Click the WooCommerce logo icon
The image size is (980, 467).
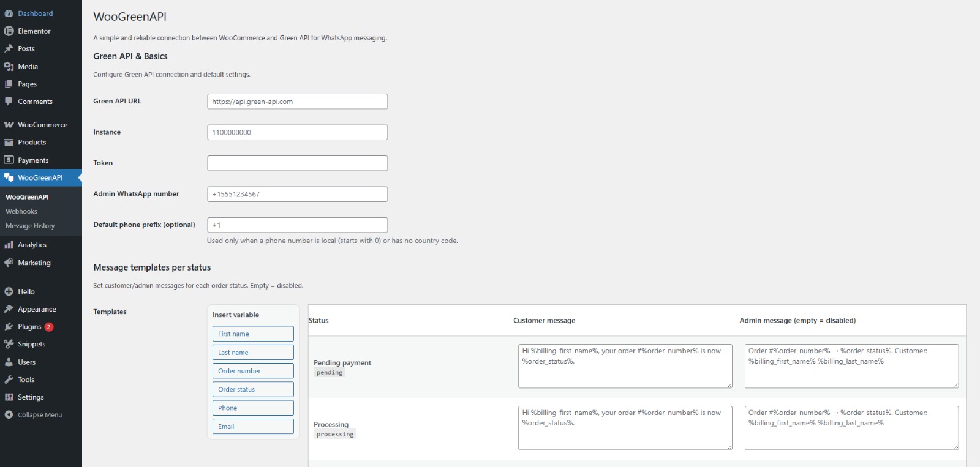click(9, 125)
